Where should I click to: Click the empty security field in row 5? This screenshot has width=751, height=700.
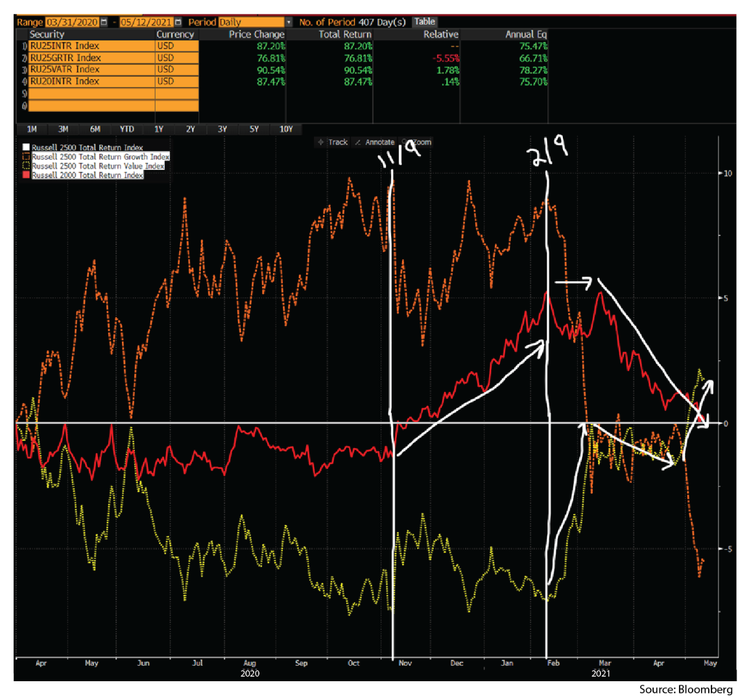click(x=91, y=93)
